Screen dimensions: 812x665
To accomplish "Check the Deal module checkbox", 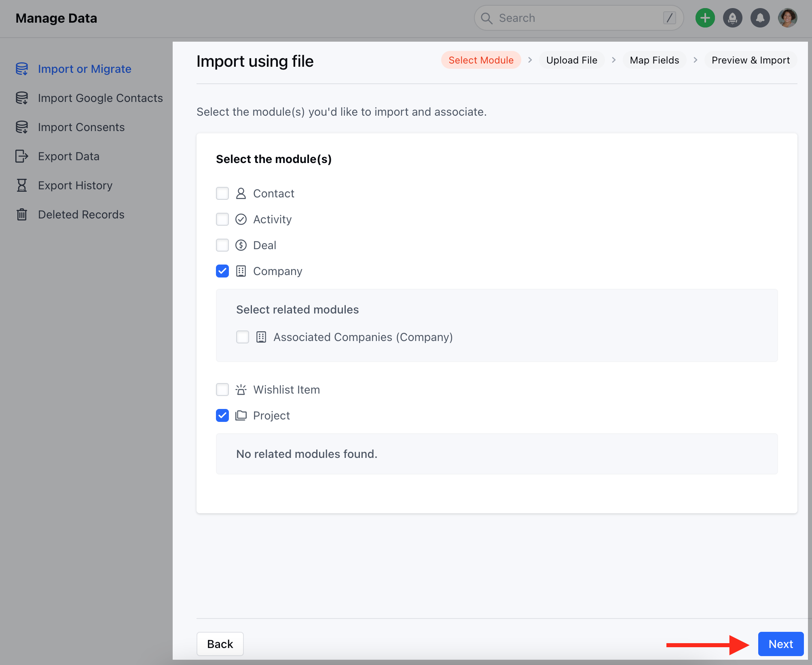I will (x=222, y=245).
